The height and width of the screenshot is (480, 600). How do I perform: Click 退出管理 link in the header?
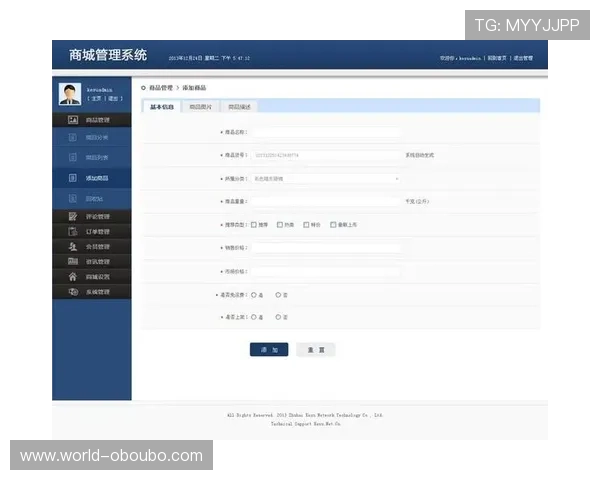(523, 58)
